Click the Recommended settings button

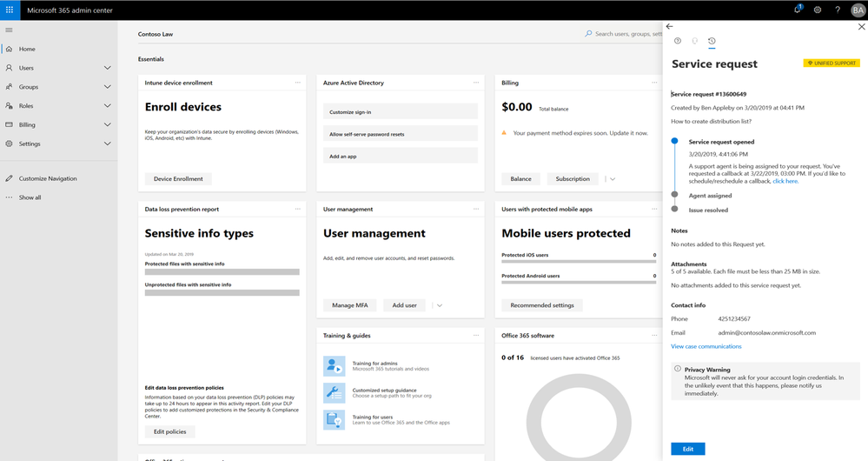[x=542, y=305]
